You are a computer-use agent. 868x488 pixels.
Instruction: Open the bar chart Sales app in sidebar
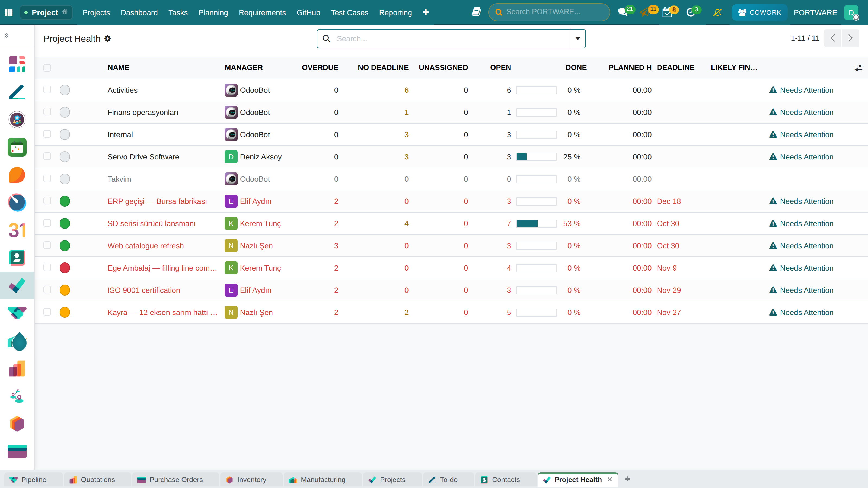(x=17, y=369)
